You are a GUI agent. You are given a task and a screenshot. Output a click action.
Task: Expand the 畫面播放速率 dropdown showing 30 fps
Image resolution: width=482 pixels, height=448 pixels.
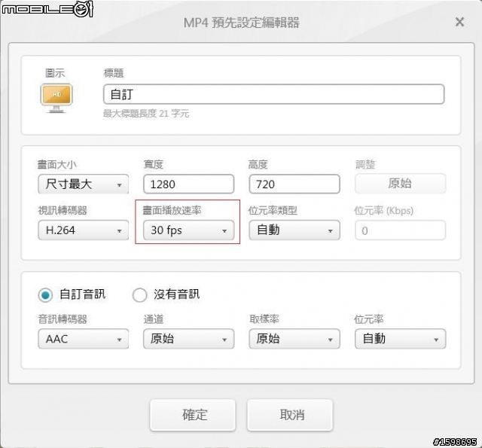(x=188, y=230)
